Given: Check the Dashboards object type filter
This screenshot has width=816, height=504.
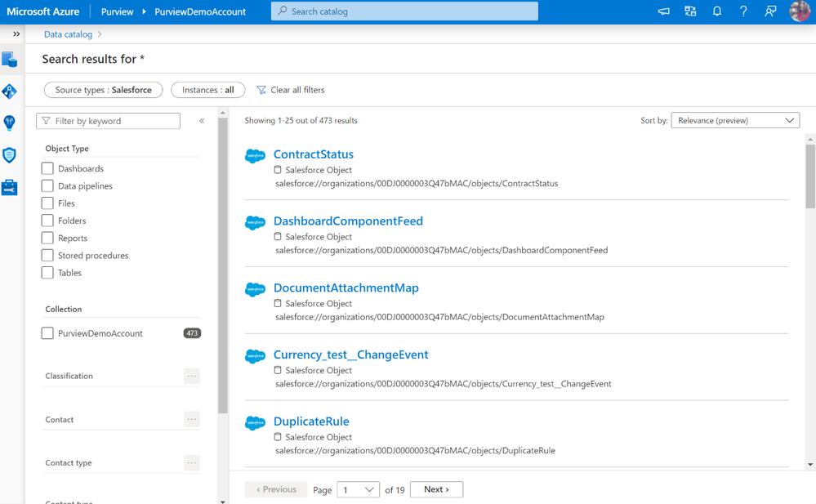Looking at the screenshot, I should point(47,168).
